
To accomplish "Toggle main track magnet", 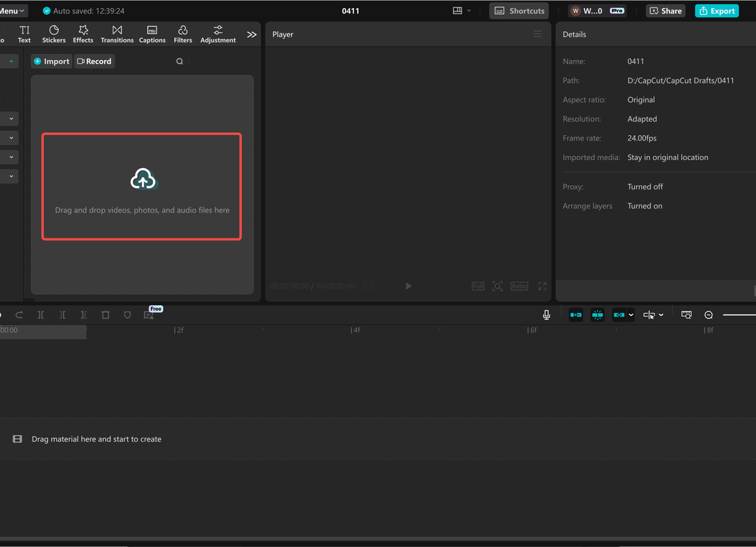I will [x=576, y=315].
